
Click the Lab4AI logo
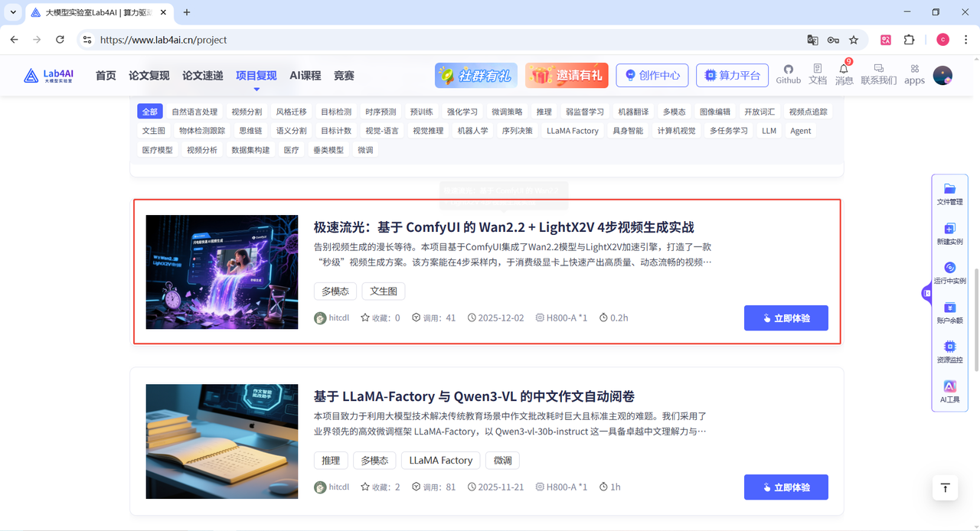click(x=49, y=75)
